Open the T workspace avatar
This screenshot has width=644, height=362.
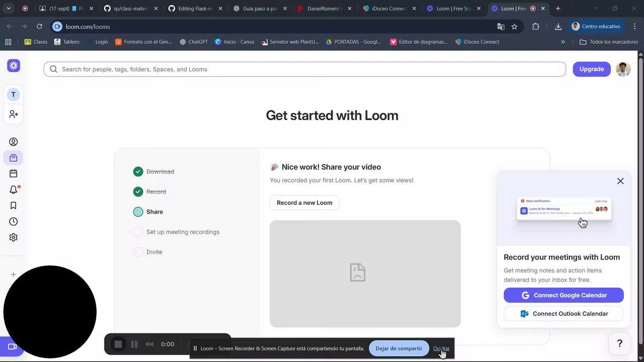[14, 95]
